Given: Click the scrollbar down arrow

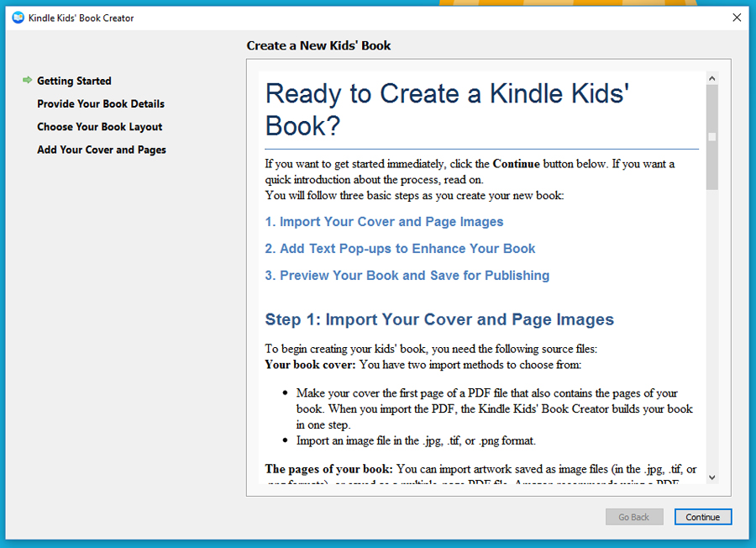Looking at the screenshot, I should click(712, 477).
